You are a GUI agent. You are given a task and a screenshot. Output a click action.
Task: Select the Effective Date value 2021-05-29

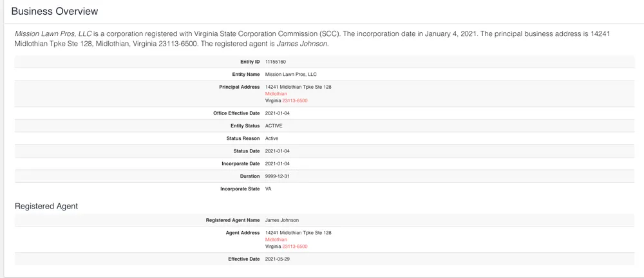click(x=278, y=259)
